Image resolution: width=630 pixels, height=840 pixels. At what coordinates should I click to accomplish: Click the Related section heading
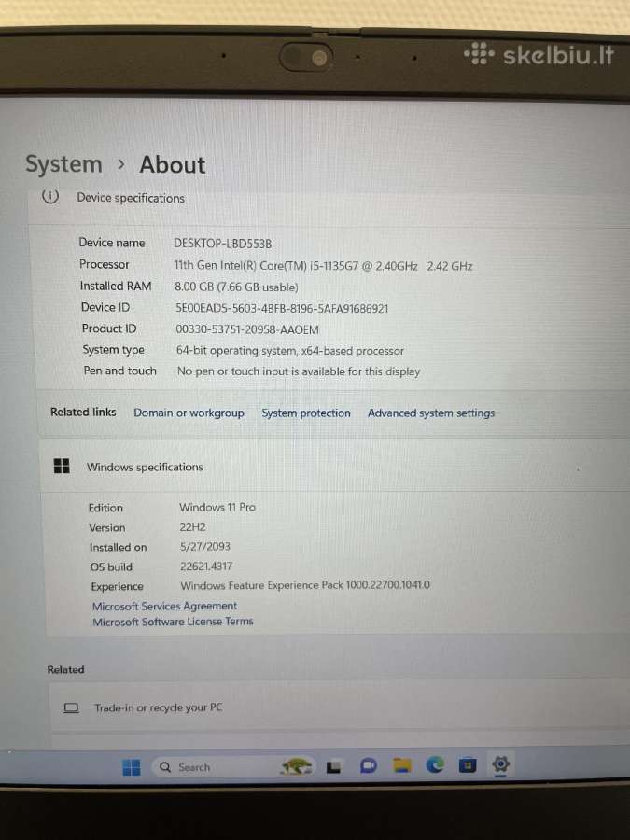66,669
